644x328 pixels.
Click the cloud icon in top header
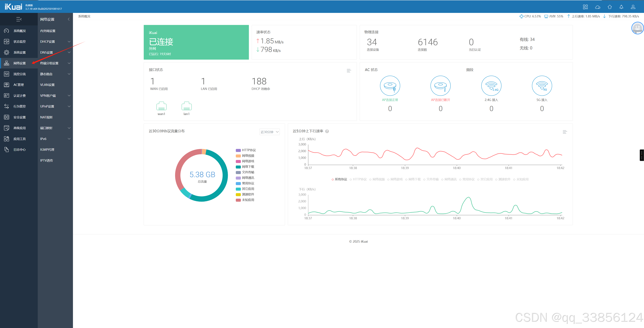598,7
